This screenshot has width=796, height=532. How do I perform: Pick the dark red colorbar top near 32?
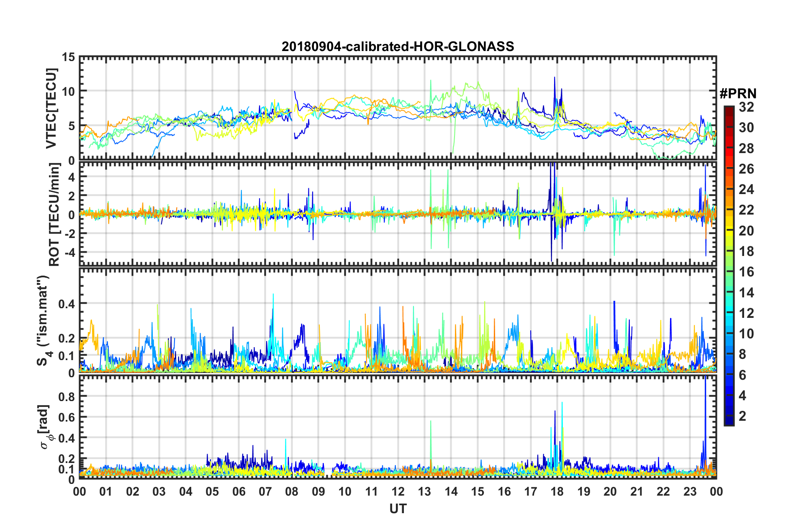tap(729, 109)
